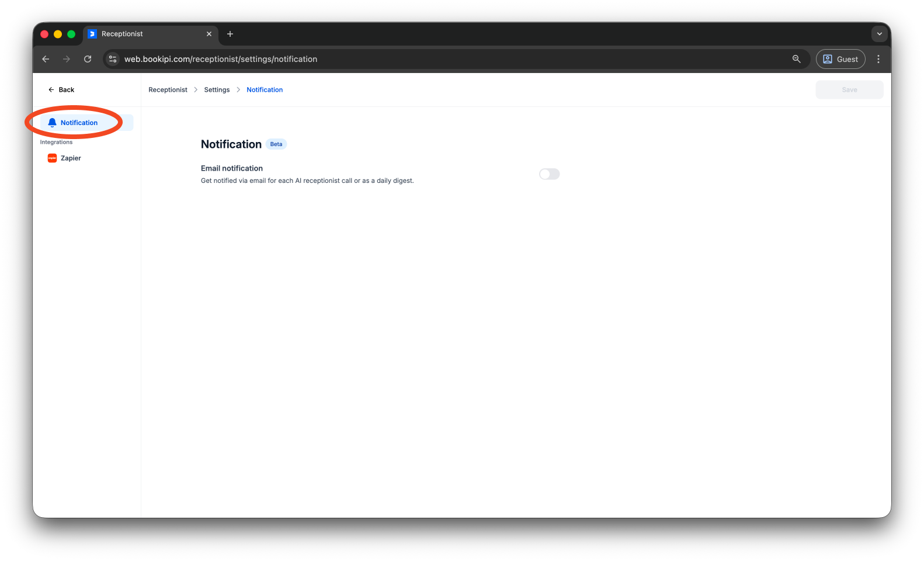This screenshot has width=924, height=561.
Task: Click the browser back arrow
Action: (46, 59)
